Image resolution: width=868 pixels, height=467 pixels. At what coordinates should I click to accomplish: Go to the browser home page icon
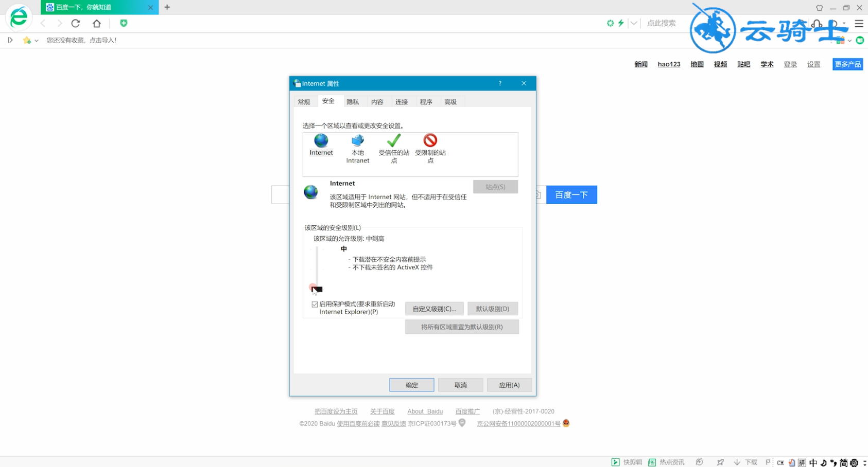click(96, 23)
